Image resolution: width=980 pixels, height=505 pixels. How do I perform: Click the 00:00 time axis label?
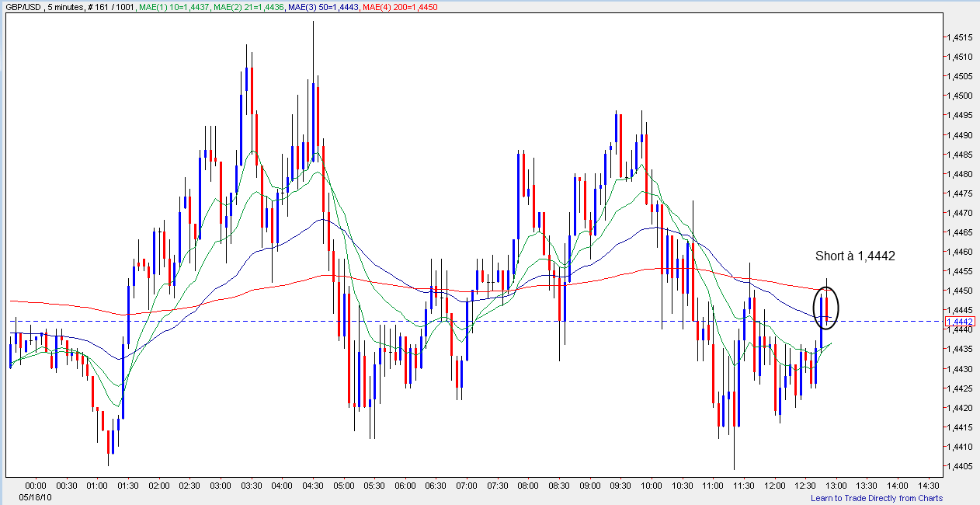(x=36, y=486)
